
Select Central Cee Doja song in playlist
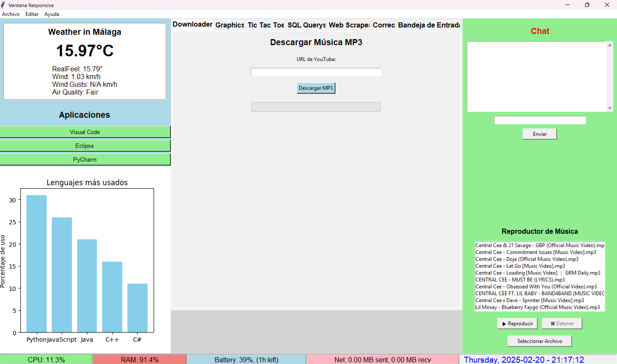(x=527, y=259)
